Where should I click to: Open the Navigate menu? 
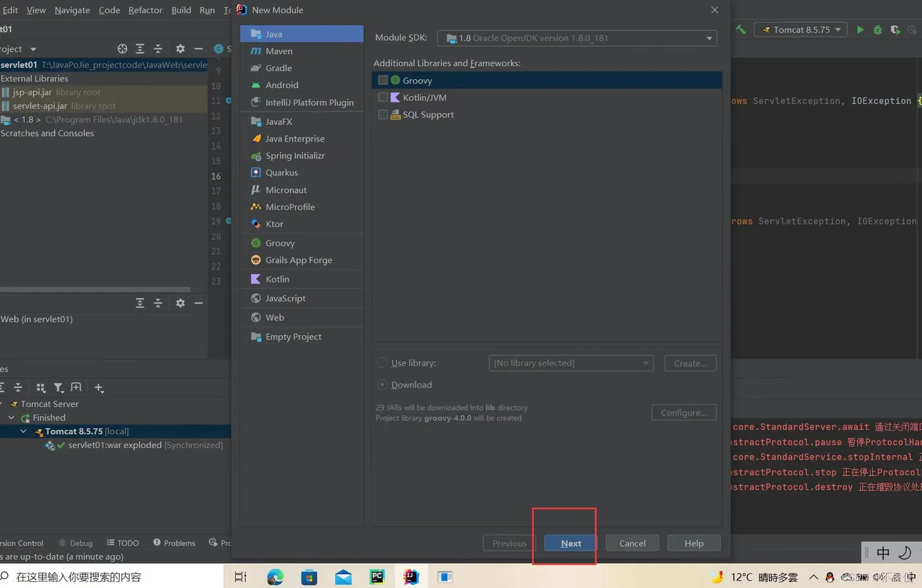(x=72, y=10)
